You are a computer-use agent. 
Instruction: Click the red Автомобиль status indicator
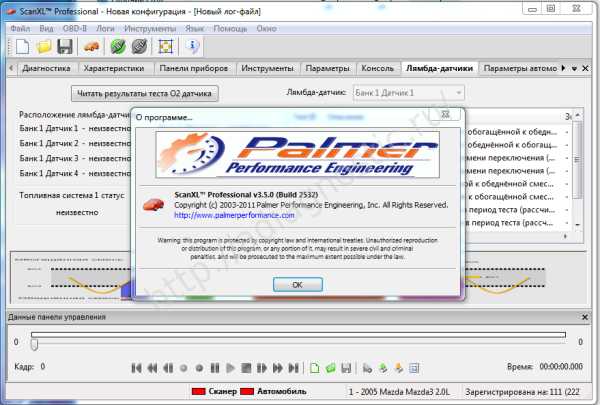coord(247,392)
